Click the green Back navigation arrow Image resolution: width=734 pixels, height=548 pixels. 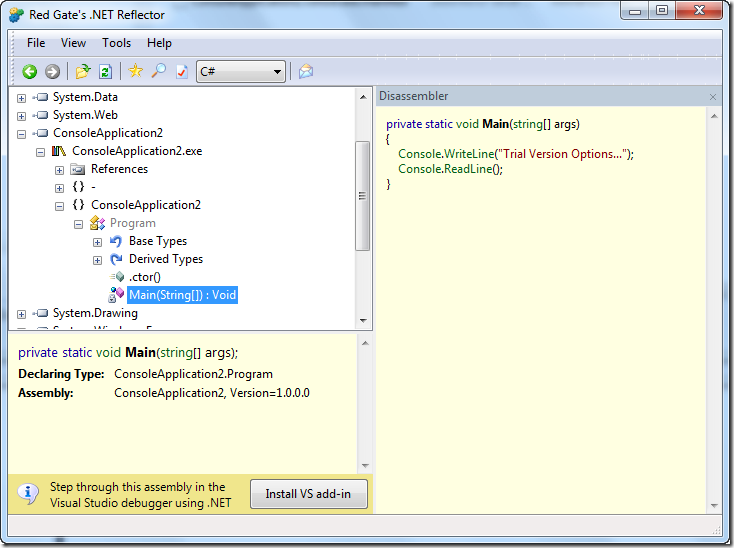coord(29,72)
